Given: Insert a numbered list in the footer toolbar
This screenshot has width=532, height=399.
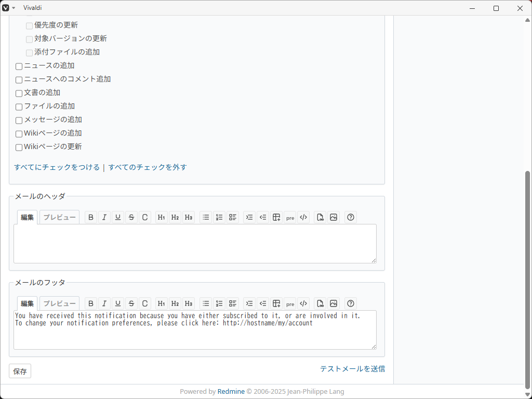Looking at the screenshot, I should (219, 303).
